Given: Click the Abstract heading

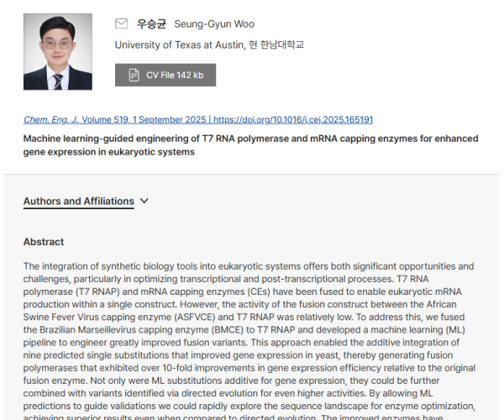Looking at the screenshot, I should (x=44, y=242).
